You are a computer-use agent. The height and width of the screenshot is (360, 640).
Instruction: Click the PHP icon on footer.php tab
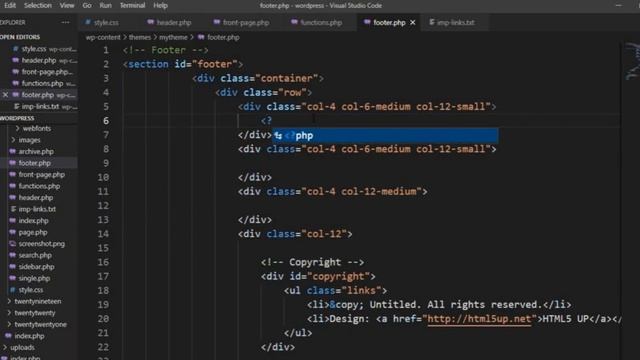tap(367, 22)
